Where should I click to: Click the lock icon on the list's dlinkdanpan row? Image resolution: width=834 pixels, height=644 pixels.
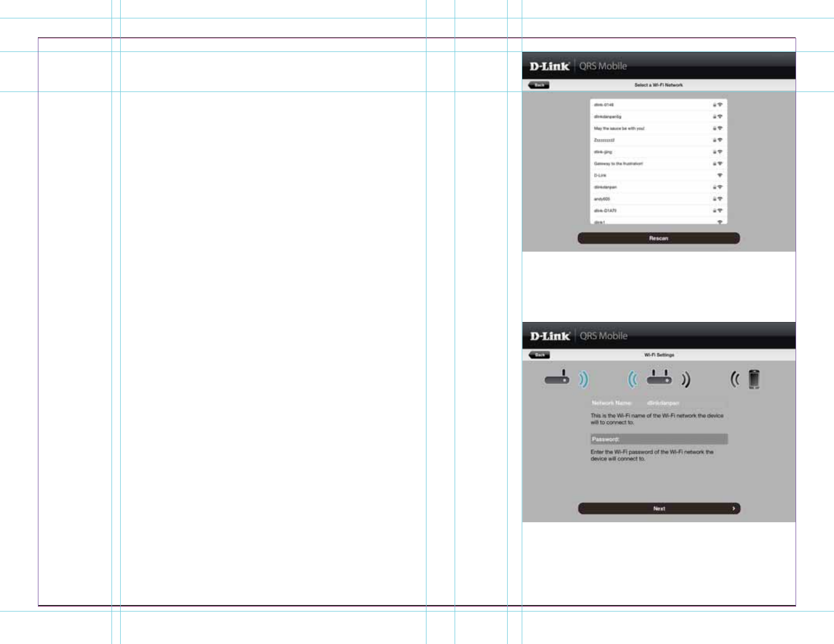coord(714,187)
